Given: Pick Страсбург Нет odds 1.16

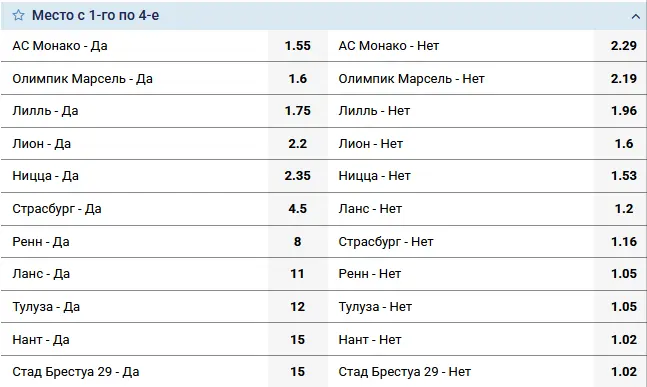Looking at the screenshot, I should [623, 241].
